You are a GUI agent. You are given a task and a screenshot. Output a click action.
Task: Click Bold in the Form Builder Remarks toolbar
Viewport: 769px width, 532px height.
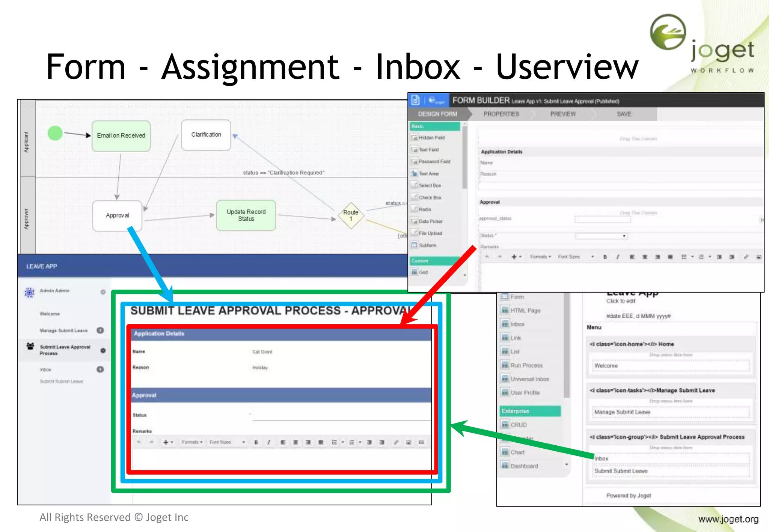[x=605, y=257]
